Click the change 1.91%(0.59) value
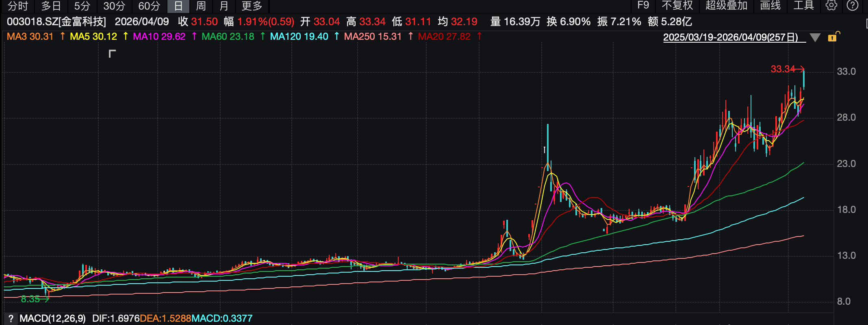The image size is (868, 325). 266,22
